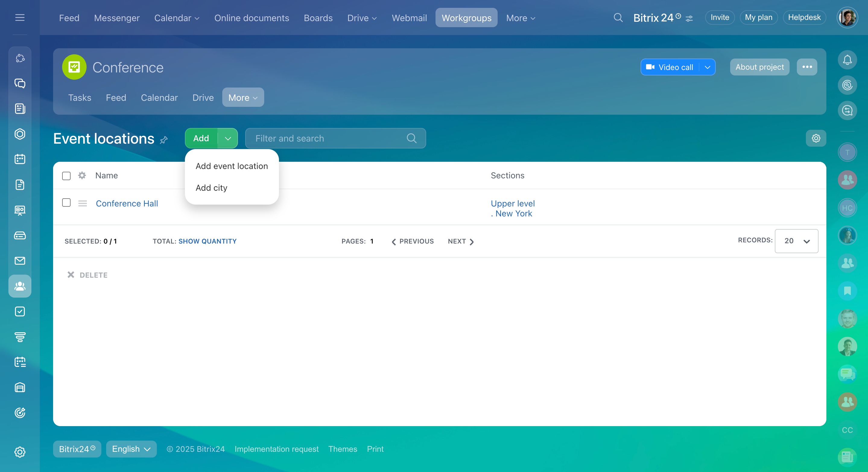
Task: Click the hexagon icon in left sidebar
Action: [20, 134]
